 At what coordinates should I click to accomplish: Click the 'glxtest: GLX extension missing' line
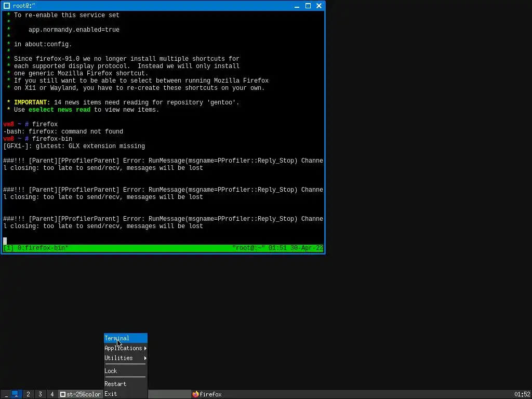[74, 146]
